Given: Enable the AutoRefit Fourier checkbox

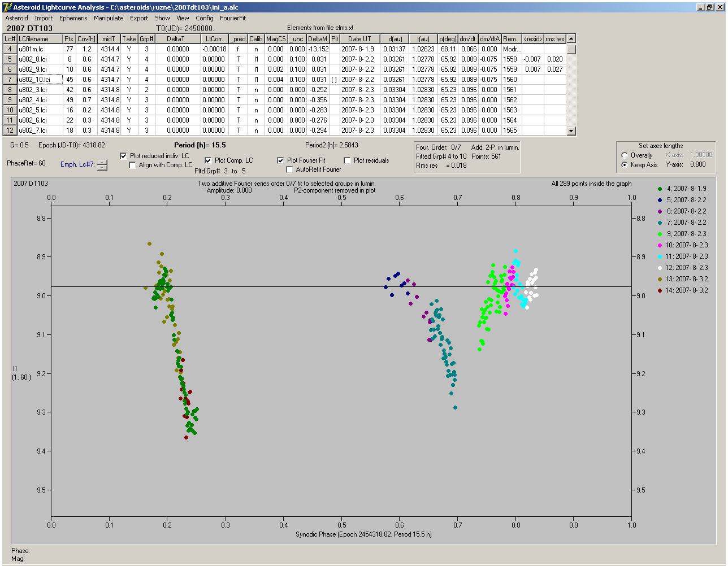Looking at the screenshot, I should tap(290, 169).
